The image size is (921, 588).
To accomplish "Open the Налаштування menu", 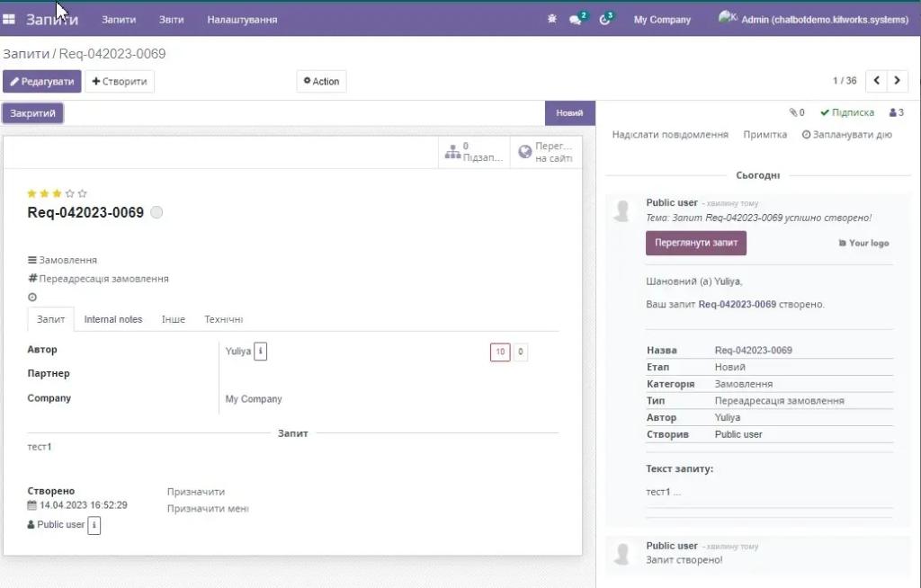I will pyautogui.click(x=241, y=18).
